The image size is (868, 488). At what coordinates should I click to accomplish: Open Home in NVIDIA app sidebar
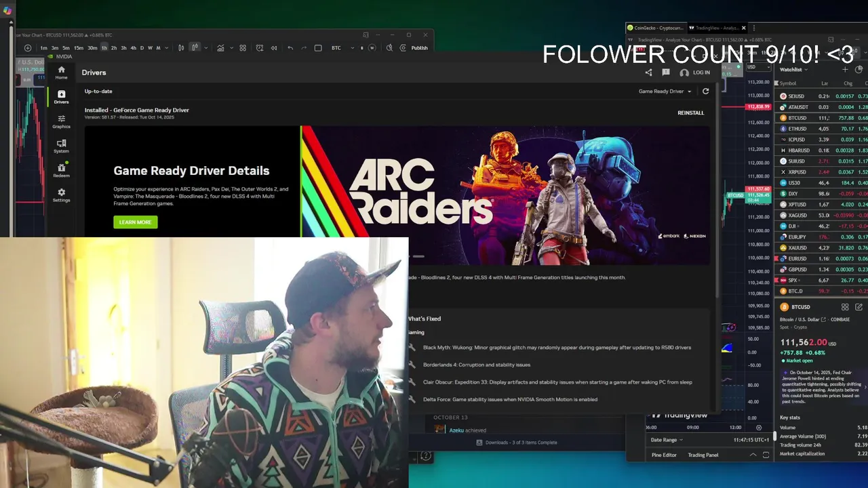coord(61,73)
